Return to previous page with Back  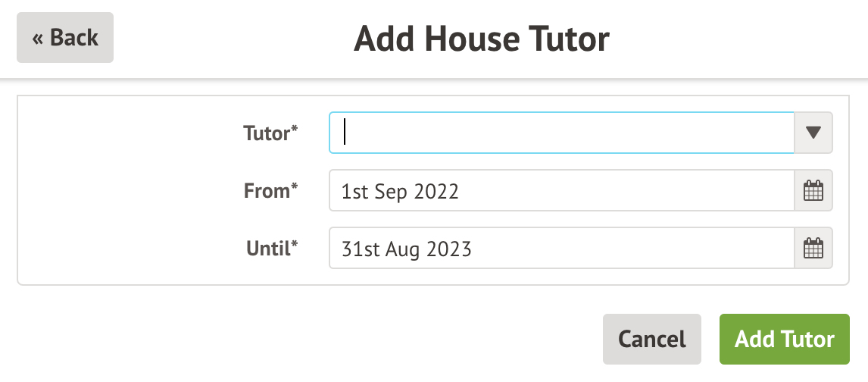click(65, 37)
